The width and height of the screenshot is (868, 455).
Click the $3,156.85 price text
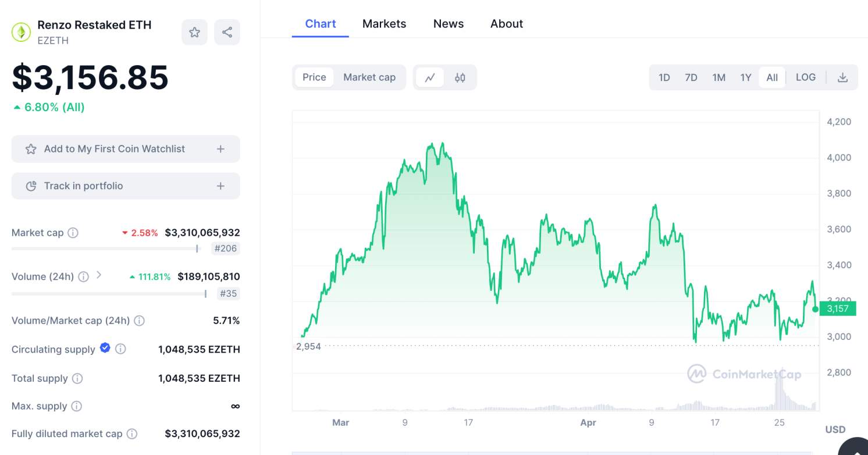90,77
